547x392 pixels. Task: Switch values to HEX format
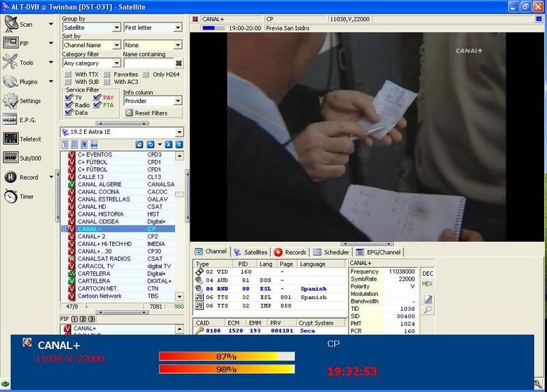click(x=427, y=283)
